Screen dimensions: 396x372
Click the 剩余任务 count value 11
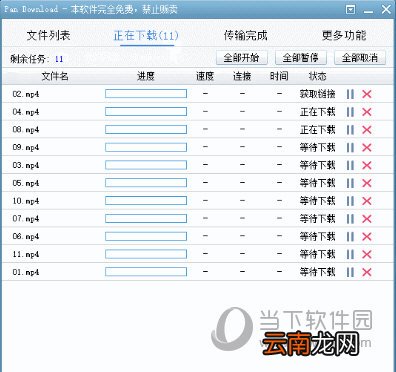[x=59, y=59]
